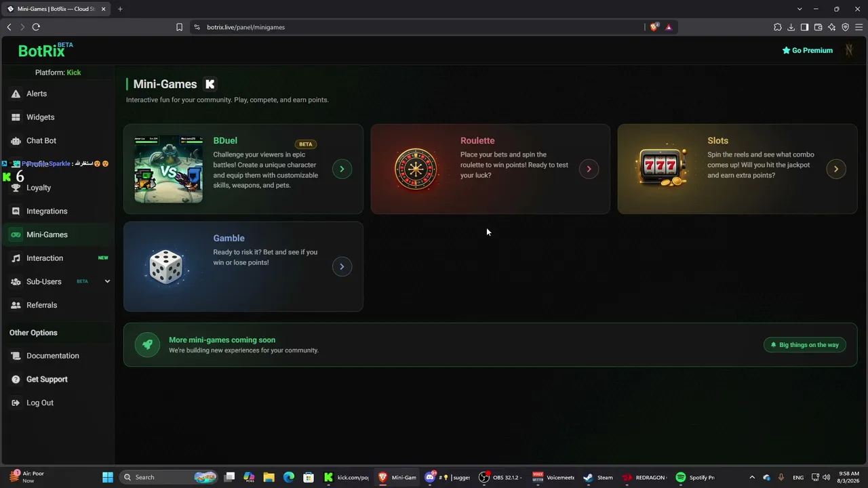Open Steam from the taskbar

597,477
